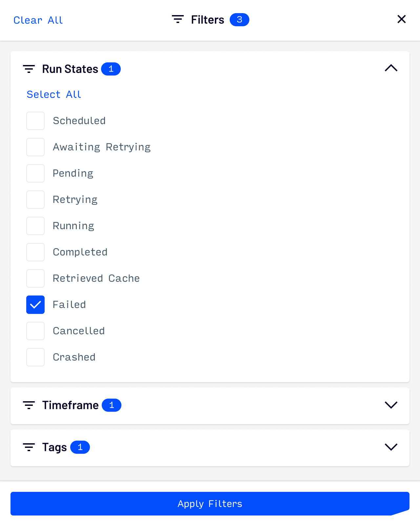This screenshot has height=526, width=420.
Task: Check the Scheduled checkbox
Action: [35, 121]
